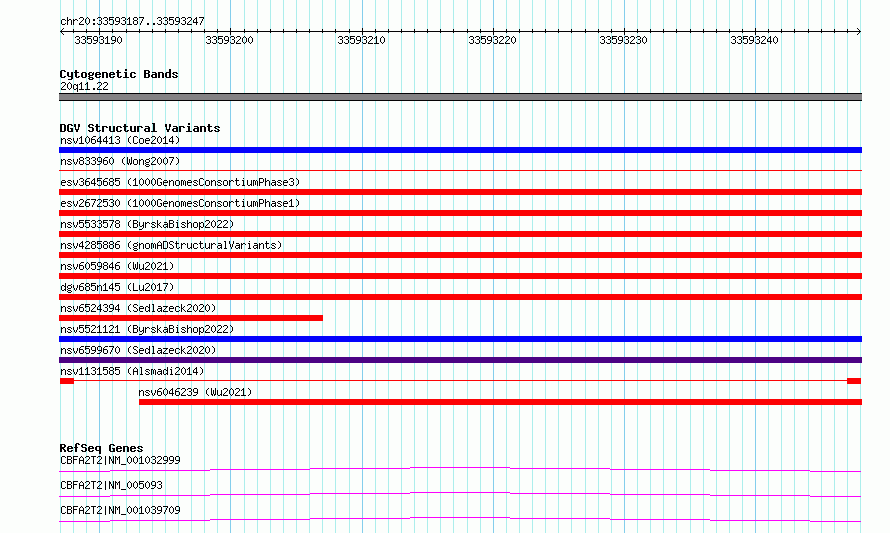Open esv2672530 (1000GenomesConsortiumPhase1) label
890x533 pixels.
click(x=180, y=203)
